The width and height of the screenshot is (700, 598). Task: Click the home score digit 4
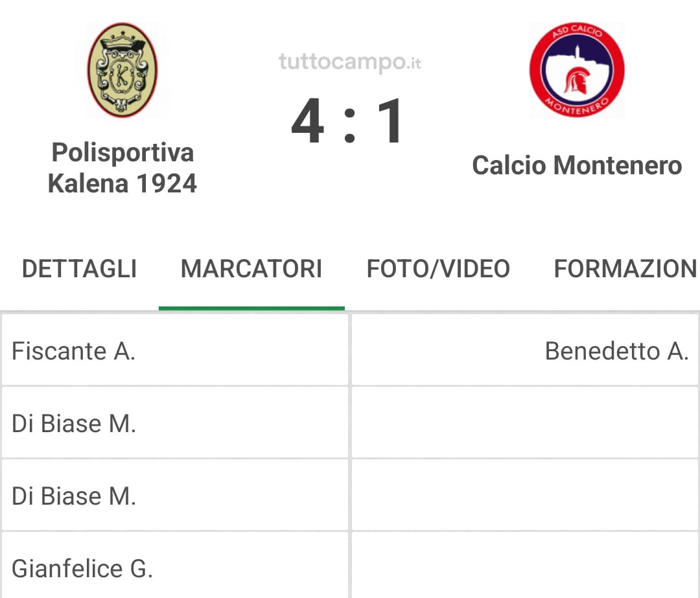tap(307, 121)
